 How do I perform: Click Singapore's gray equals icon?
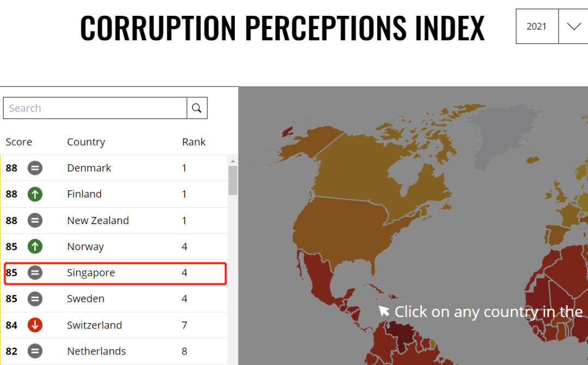tap(35, 273)
